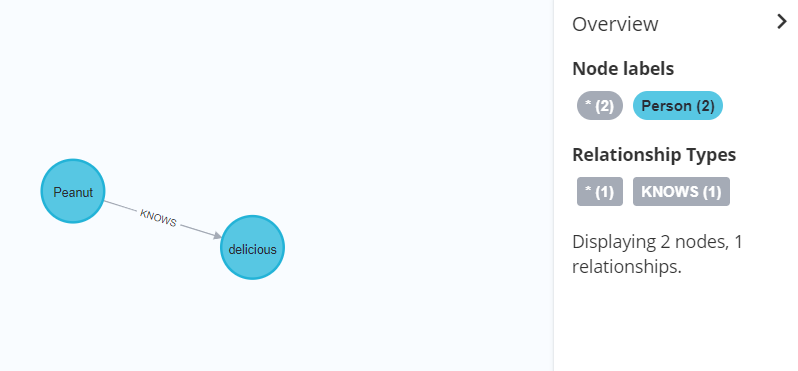This screenshot has width=798, height=371.
Task: Collapse the Overview panel using the chevron
Action: click(x=782, y=21)
